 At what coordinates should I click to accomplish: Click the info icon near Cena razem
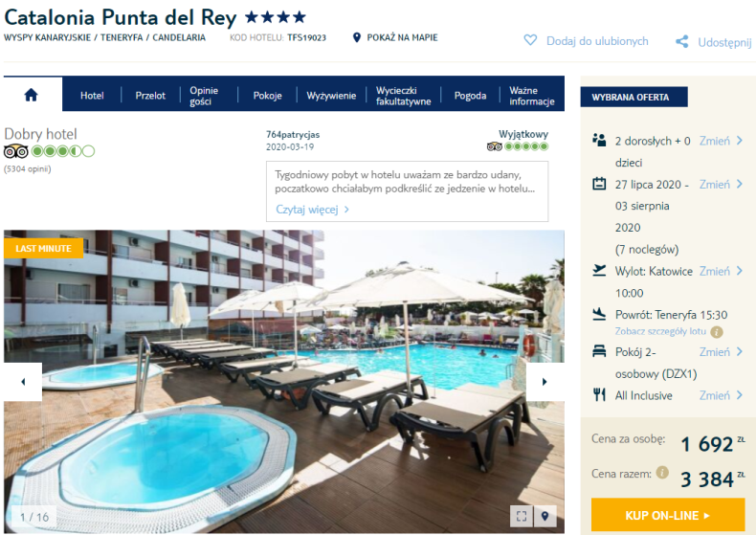[x=662, y=473]
